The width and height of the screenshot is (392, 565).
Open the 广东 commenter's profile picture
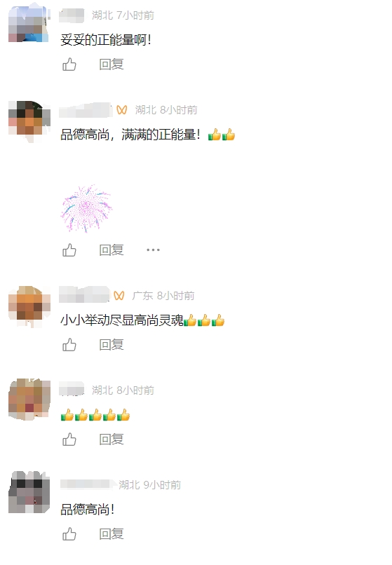click(x=29, y=306)
